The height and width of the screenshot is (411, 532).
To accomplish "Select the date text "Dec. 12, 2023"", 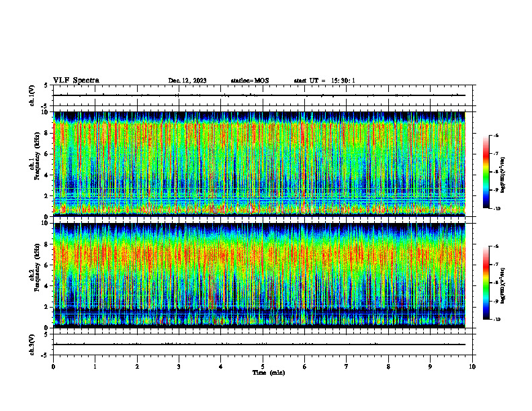I will click(x=187, y=81).
